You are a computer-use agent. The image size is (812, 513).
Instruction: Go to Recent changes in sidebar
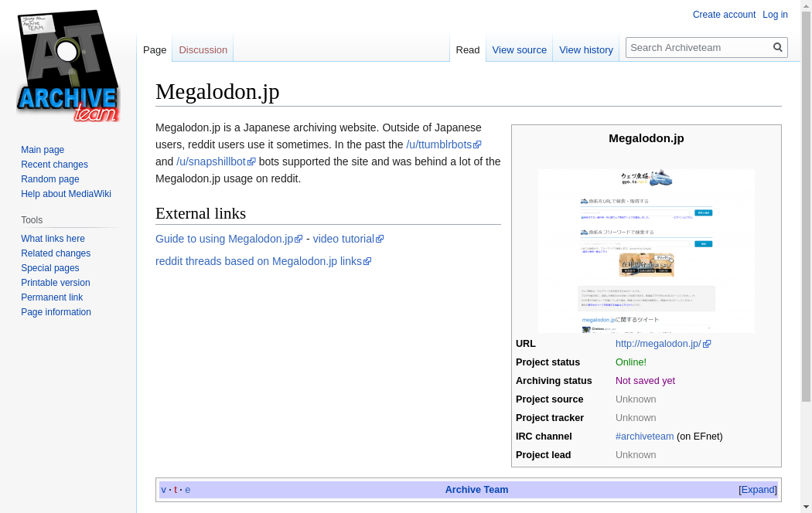(54, 165)
